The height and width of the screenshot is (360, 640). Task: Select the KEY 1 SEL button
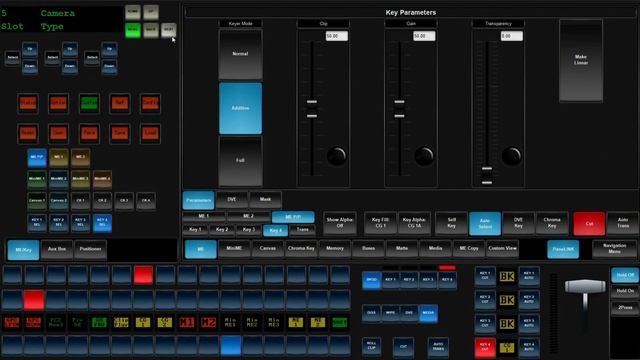pyautogui.click(x=37, y=223)
